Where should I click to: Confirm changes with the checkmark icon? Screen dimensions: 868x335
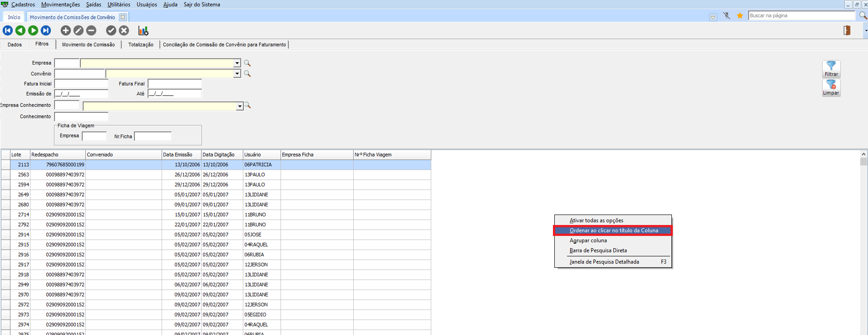pos(111,30)
